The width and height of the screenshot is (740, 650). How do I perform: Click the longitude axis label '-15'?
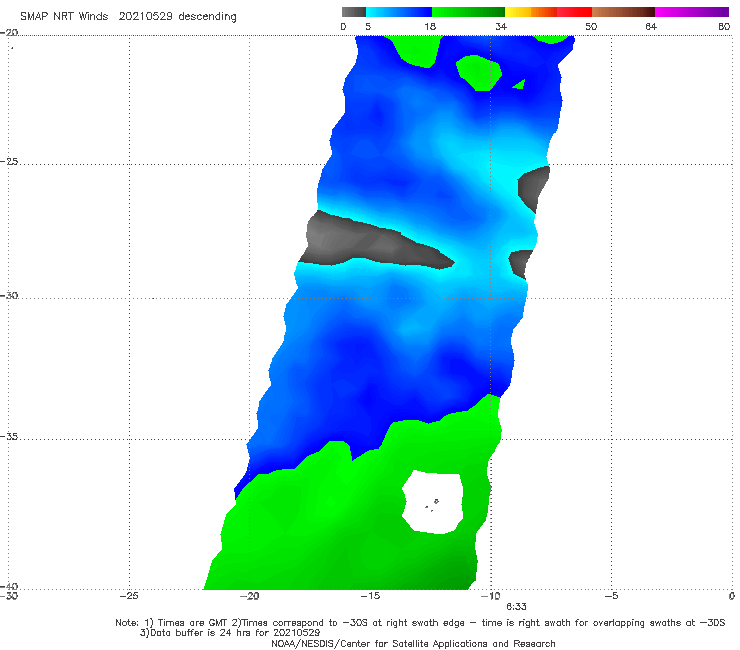pos(370,596)
